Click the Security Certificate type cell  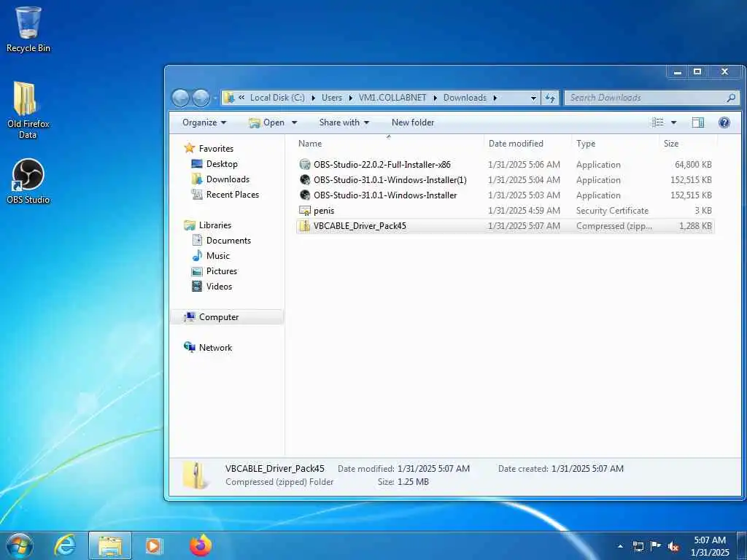[612, 211]
